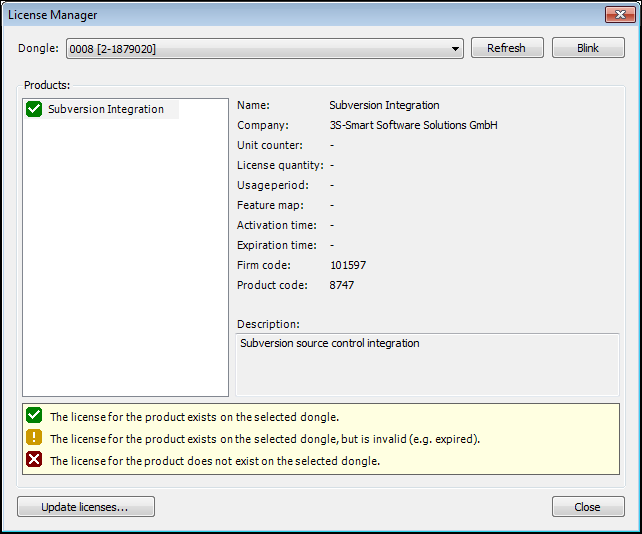
Task: Click the Close button at bottom
Action: pos(588,507)
